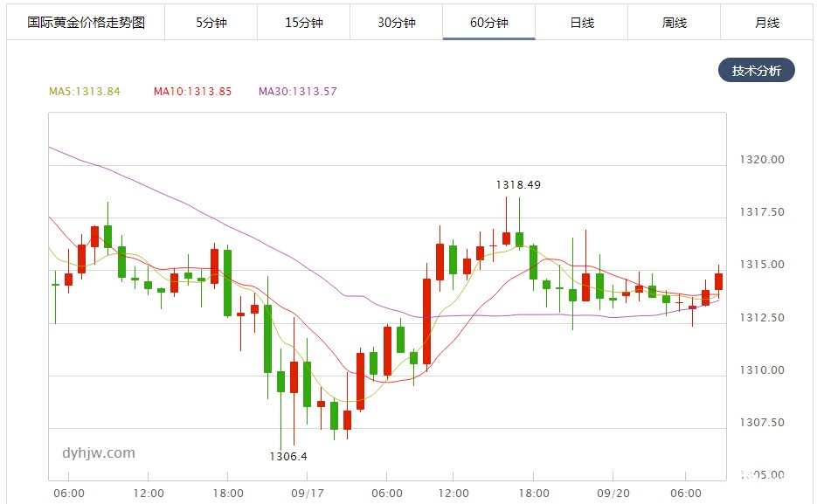Click the 1318.49 high price label
This screenshot has height=504, width=817.
(x=518, y=185)
